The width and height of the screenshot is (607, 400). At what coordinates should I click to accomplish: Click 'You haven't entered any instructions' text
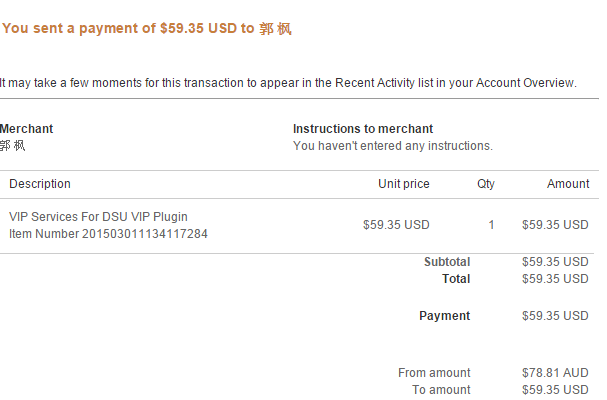point(393,146)
